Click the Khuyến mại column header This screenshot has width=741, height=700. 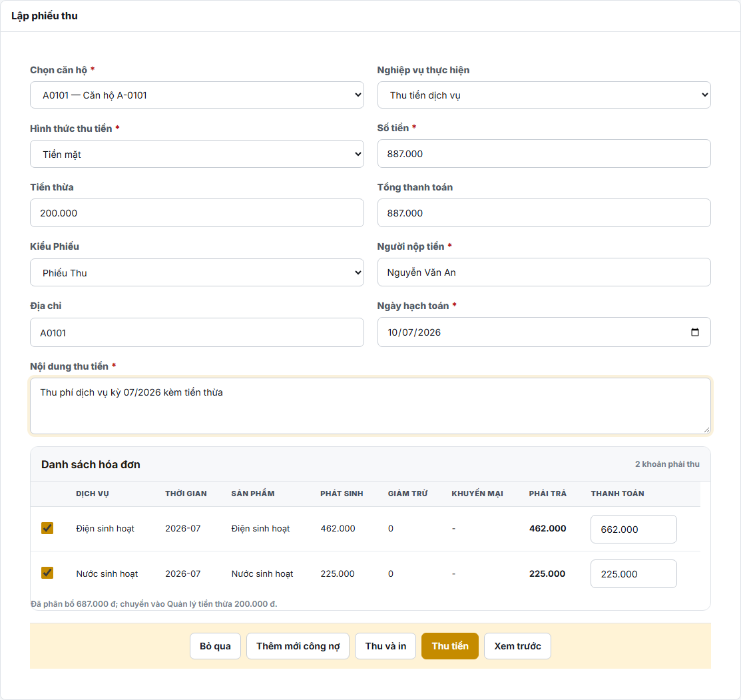pos(477,494)
